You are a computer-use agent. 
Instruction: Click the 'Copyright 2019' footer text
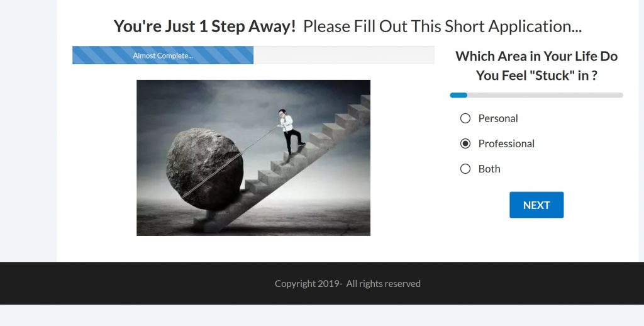307,284
